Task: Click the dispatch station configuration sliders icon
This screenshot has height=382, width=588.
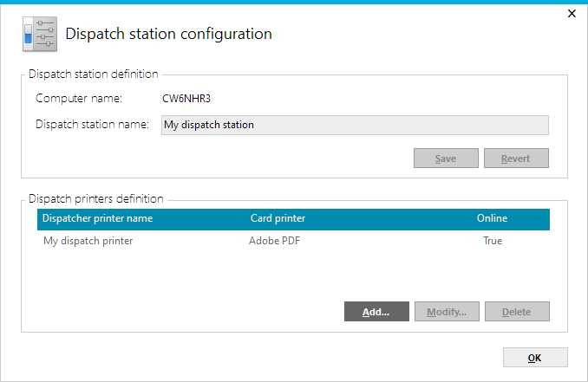Action: tap(40, 35)
